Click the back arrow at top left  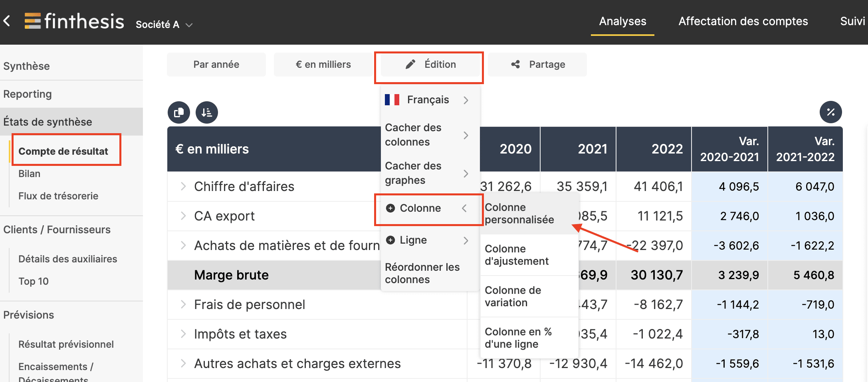(7, 21)
